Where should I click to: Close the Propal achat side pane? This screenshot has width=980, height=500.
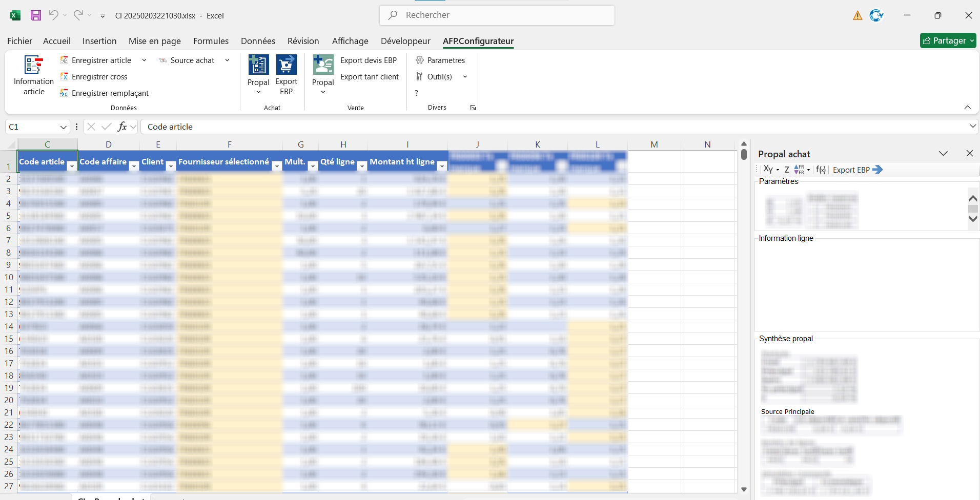coord(969,154)
